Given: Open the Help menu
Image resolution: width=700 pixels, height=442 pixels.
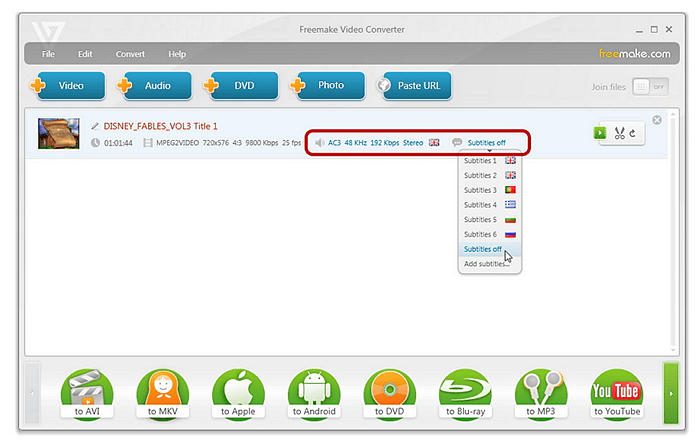Looking at the screenshot, I should tap(177, 54).
